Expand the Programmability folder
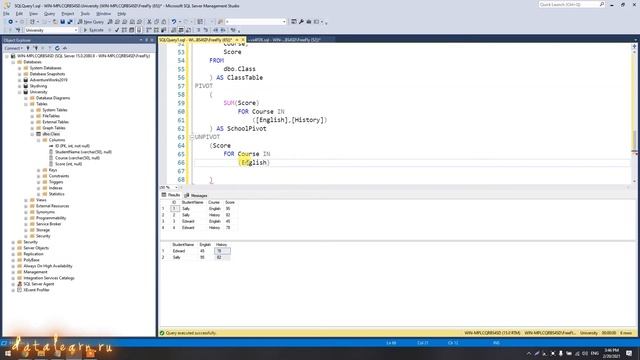This screenshot has width=640, height=360. 26,218
